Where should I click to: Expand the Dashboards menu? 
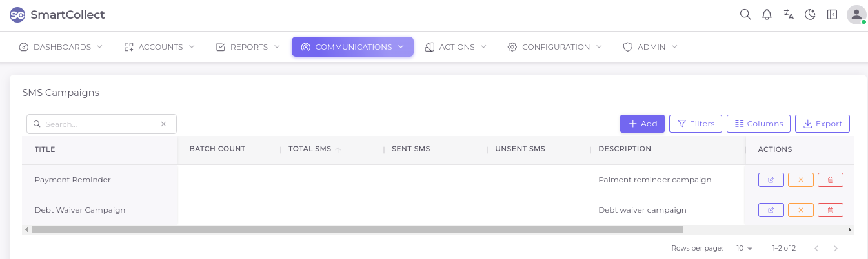(61, 47)
